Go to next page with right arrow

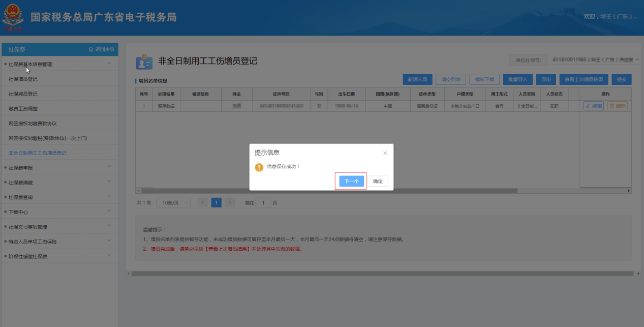tap(230, 202)
